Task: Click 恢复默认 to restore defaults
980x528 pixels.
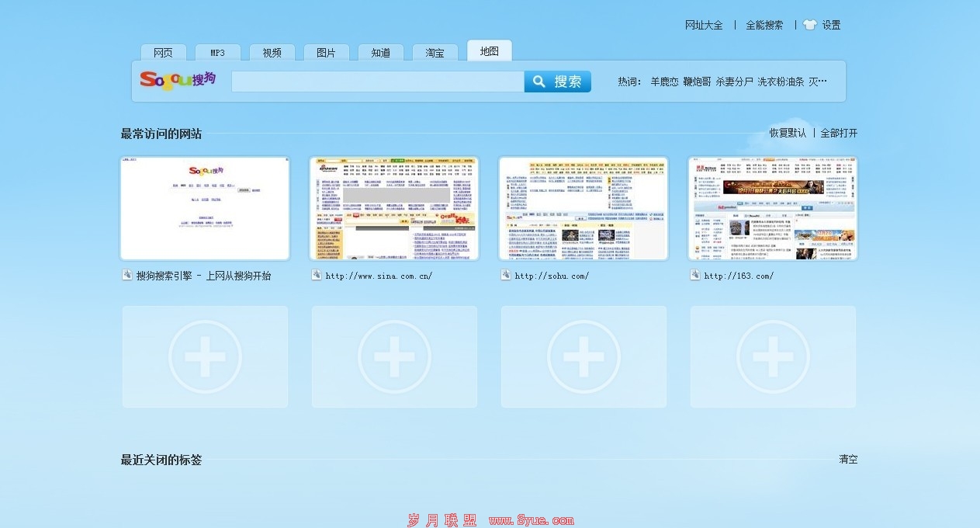Action: (x=788, y=133)
